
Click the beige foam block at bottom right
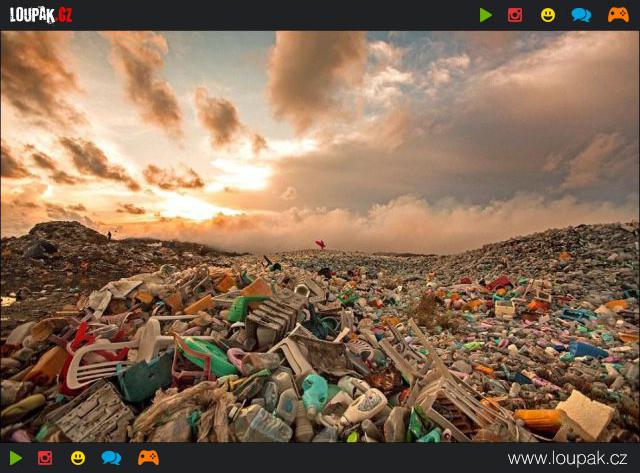pyautogui.click(x=586, y=415)
